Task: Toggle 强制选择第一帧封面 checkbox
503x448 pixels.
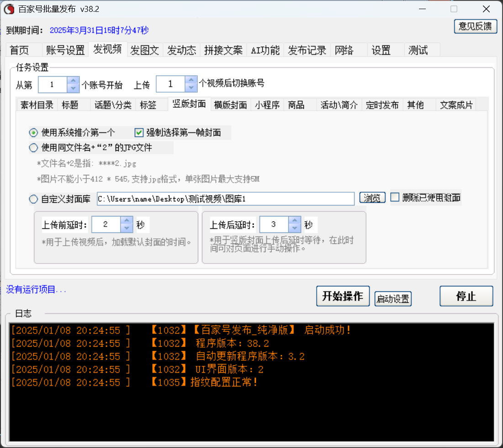Action: pos(139,132)
